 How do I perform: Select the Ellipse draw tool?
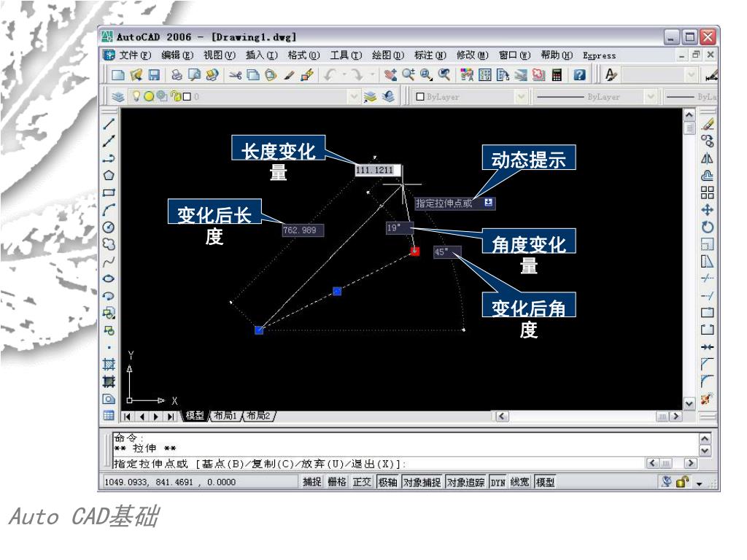pos(109,279)
